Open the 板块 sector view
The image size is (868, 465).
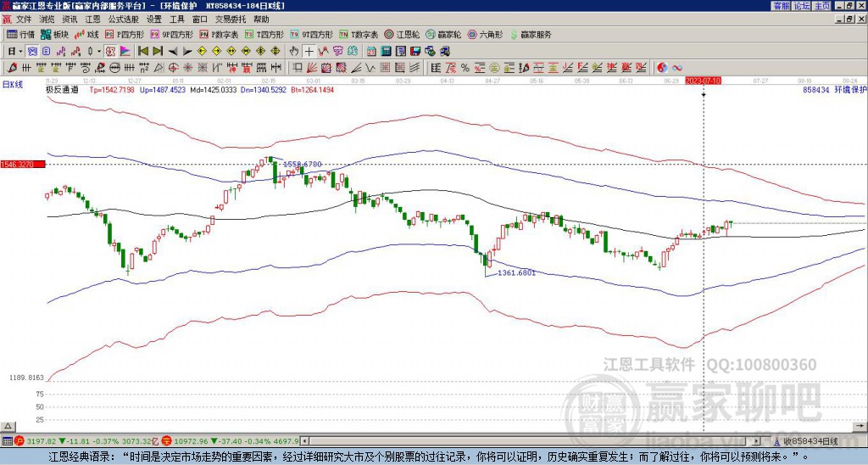coord(54,34)
